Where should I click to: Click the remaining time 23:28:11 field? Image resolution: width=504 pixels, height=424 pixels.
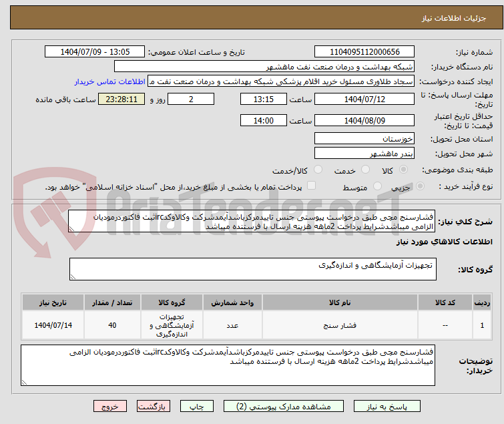121,99
